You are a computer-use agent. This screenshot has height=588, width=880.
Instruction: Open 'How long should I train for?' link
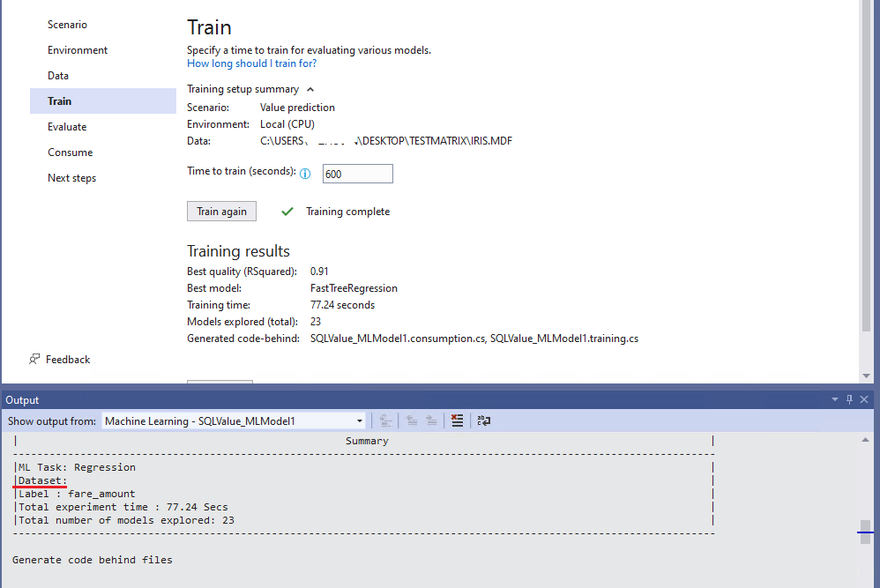click(251, 63)
